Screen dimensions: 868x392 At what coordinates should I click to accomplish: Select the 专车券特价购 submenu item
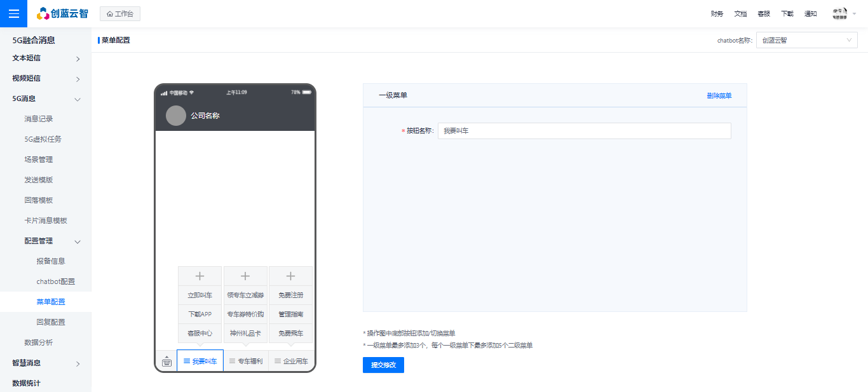245,314
